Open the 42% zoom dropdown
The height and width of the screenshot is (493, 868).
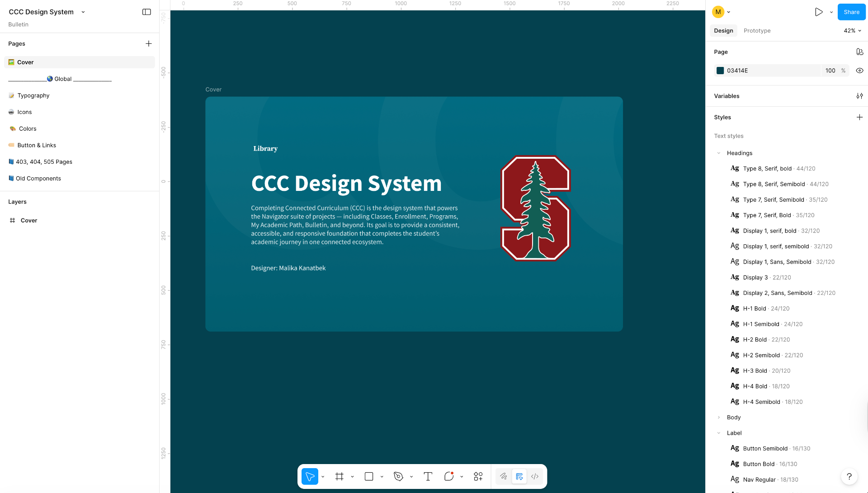coord(852,31)
